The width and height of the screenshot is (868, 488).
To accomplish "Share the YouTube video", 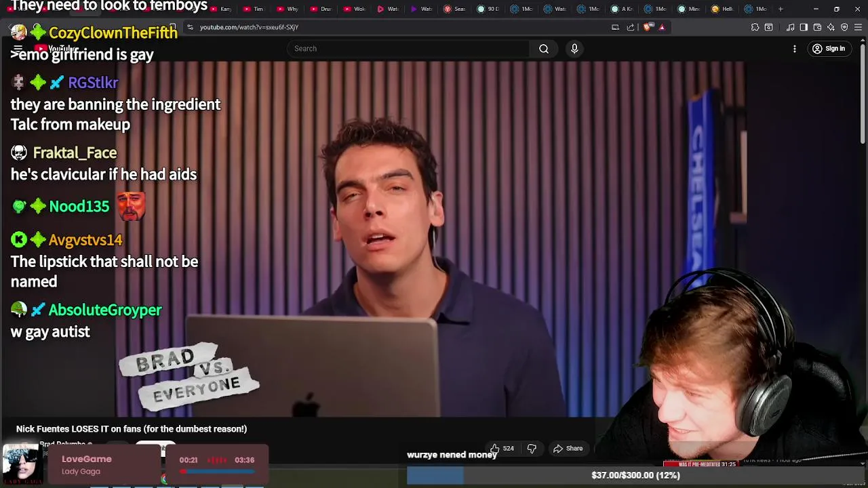I will click(568, 448).
